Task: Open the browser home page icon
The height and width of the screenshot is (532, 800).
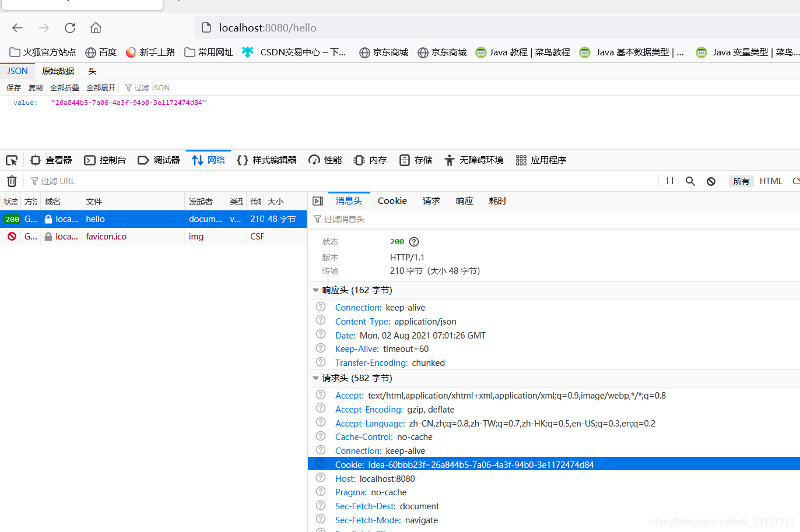Action: pos(96,28)
